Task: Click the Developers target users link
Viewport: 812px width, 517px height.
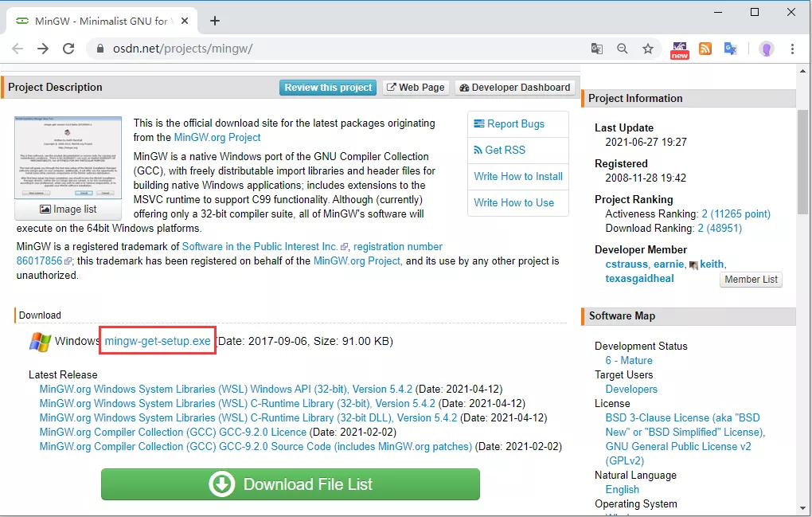Action: [631, 389]
